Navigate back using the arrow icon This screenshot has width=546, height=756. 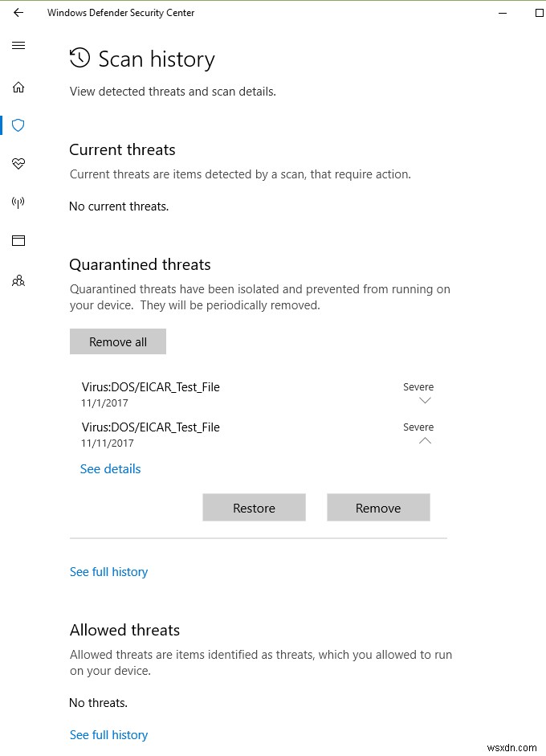18,13
